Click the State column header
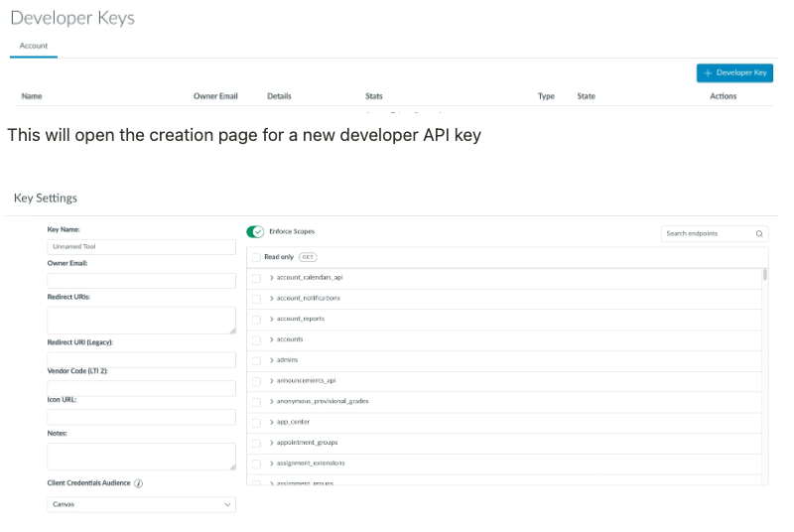This screenshot has height=532, width=794. [586, 96]
